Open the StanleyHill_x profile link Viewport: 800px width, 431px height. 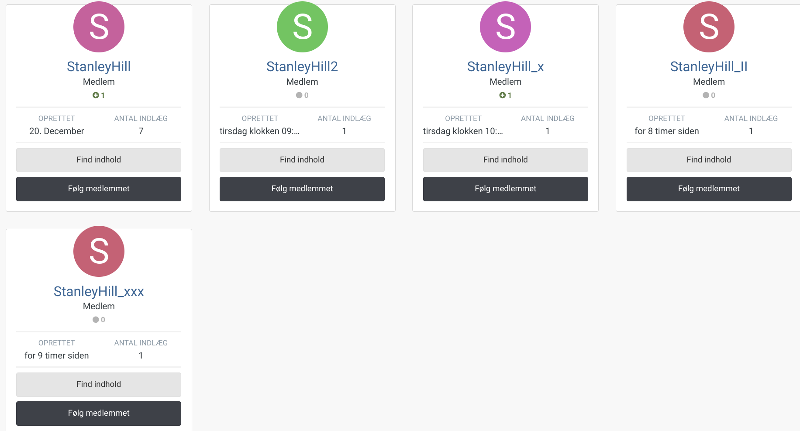tap(505, 67)
